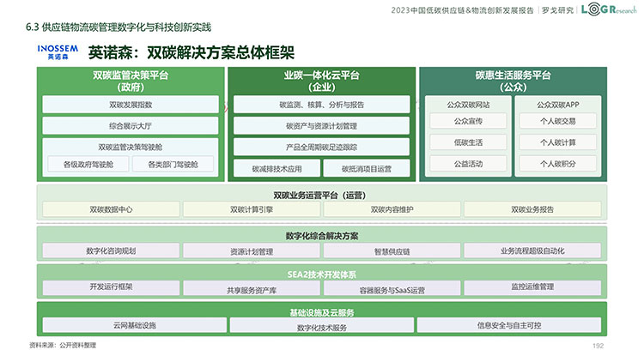Click 双碳业务运营平台（运营）title
Viewport: 644px width, 362px height.
[319, 196]
